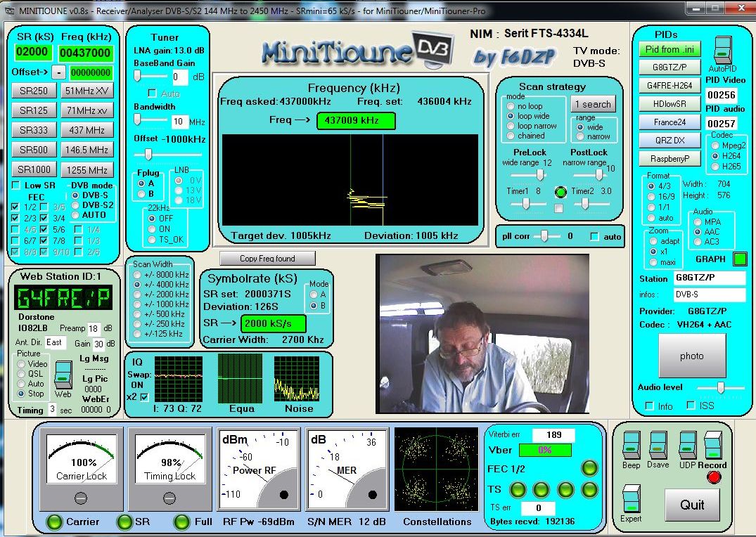The image size is (756, 537).
Task: Click the SR (kS) value field 02000
Action: [32, 52]
